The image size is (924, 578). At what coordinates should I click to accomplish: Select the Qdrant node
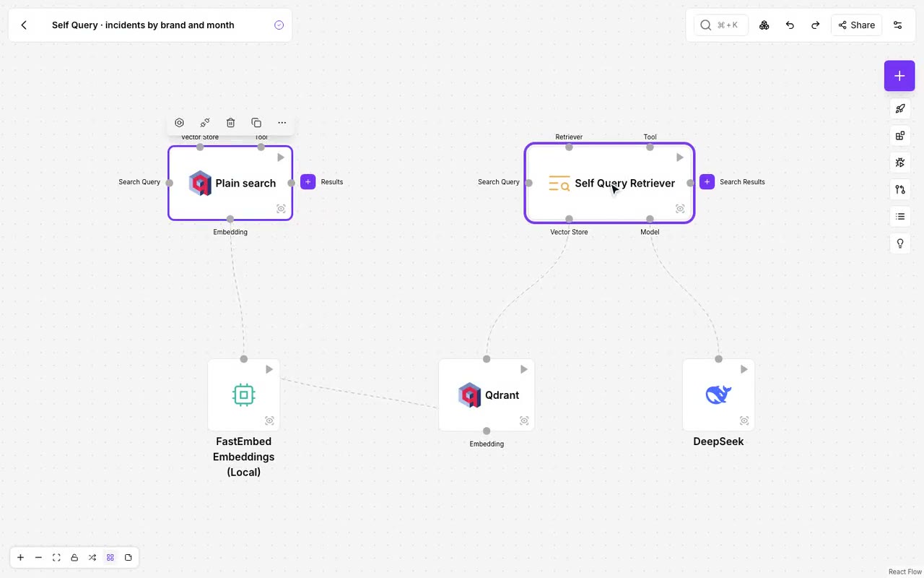tap(487, 395)
